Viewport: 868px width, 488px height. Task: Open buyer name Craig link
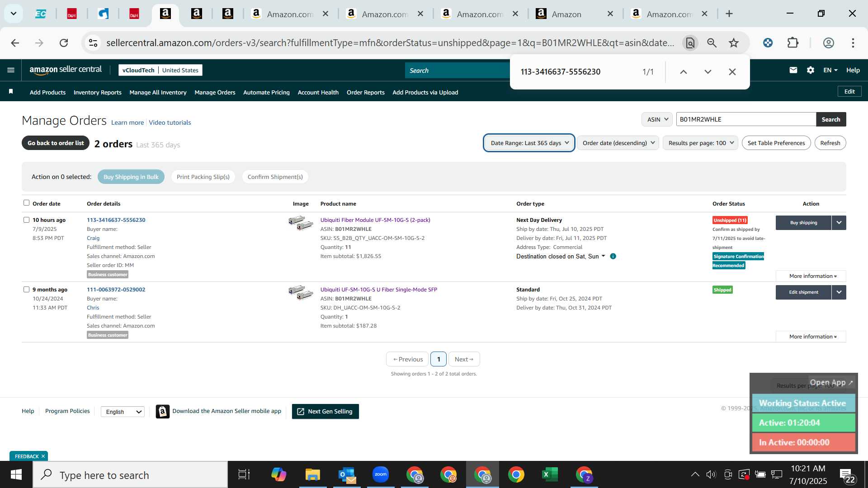coord(93,238)
